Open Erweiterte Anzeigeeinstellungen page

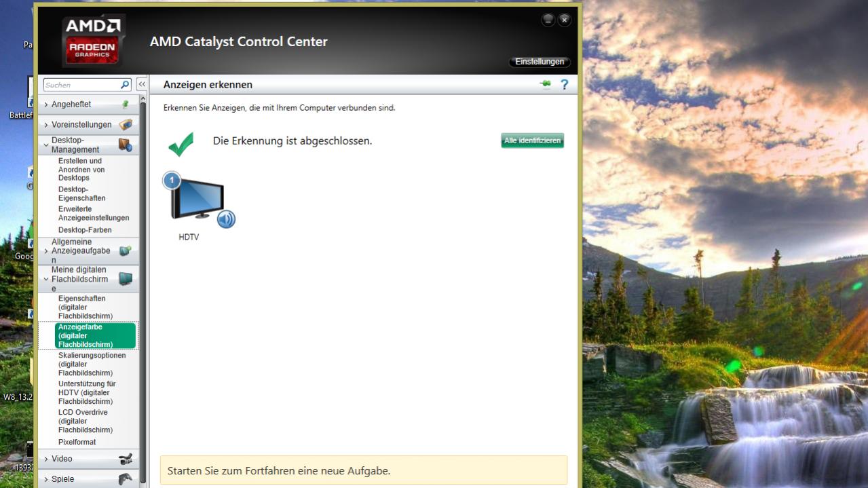point(94,214)
